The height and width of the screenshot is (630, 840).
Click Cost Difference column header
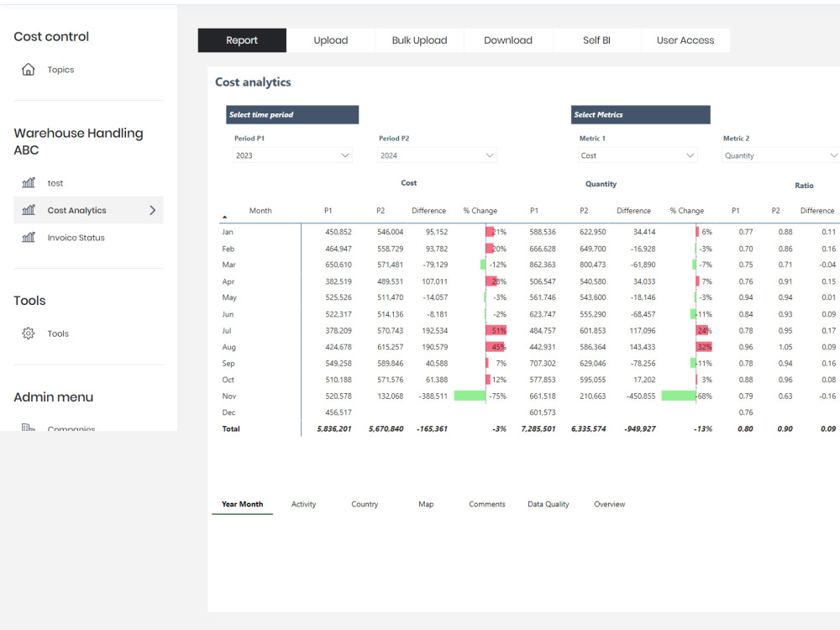click(x=428, y=211)
